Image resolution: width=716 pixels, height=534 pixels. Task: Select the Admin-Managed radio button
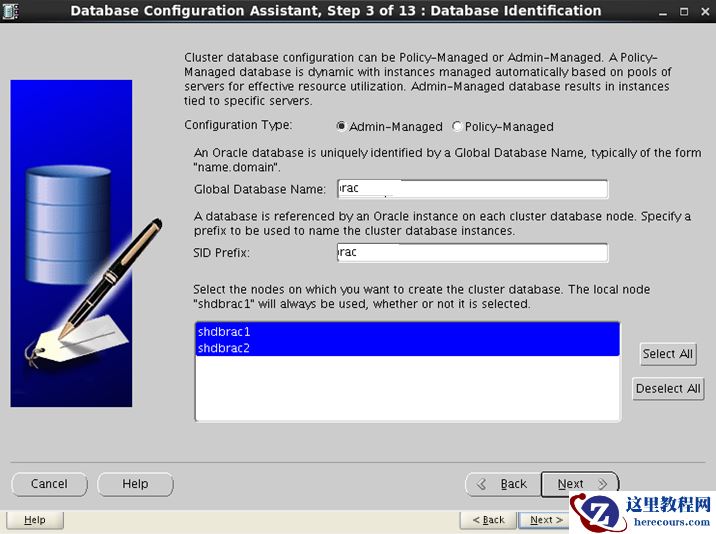tap(341, 127)
